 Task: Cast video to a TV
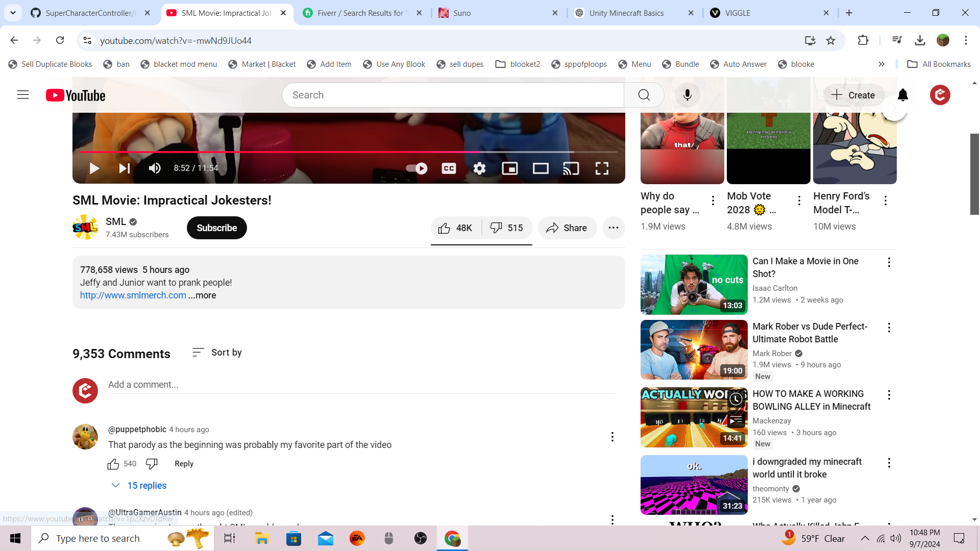[571, 168]
